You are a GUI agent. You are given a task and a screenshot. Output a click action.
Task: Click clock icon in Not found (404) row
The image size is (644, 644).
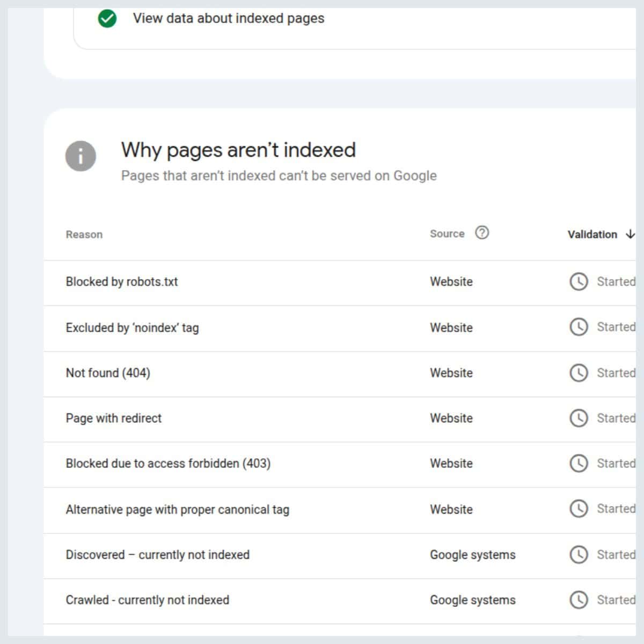point(579,373)
